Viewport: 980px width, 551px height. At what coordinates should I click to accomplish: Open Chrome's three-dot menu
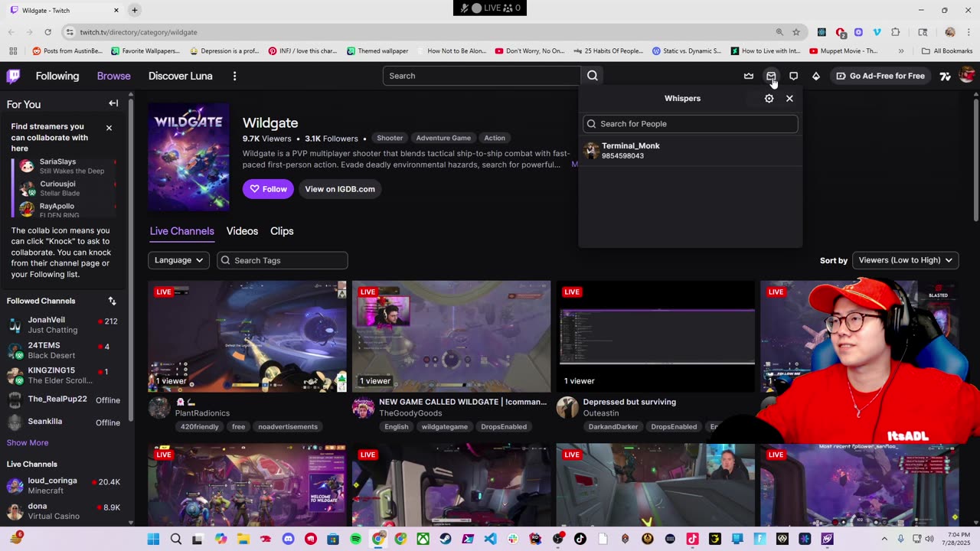point(969,32)
